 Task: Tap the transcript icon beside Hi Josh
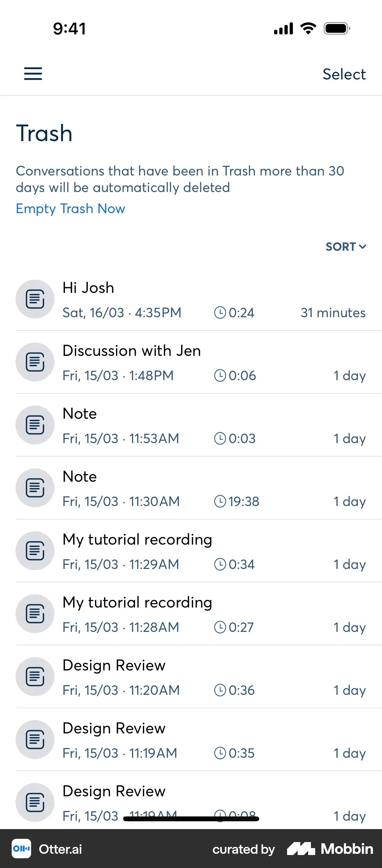pyautogui.click(x=35, y=299)
